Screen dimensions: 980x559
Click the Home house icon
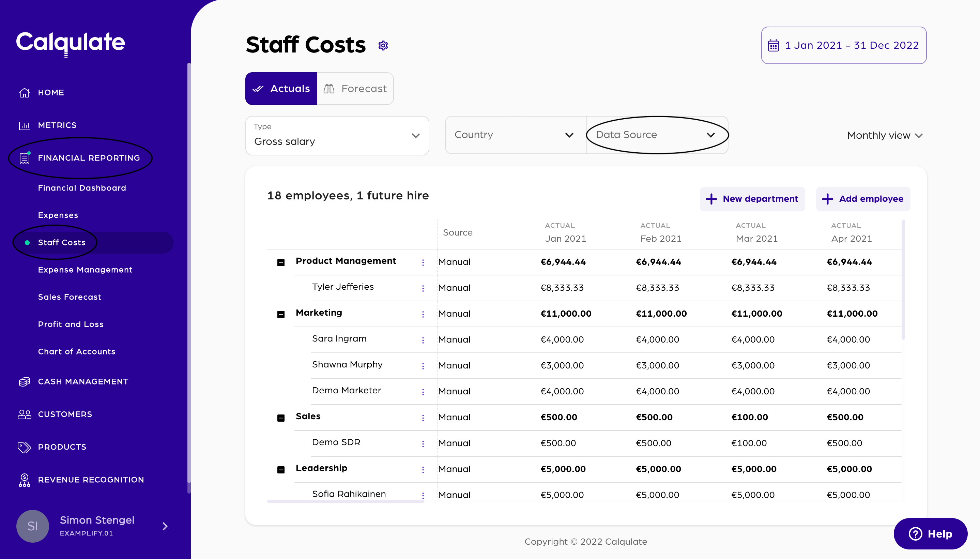point(25,92)
